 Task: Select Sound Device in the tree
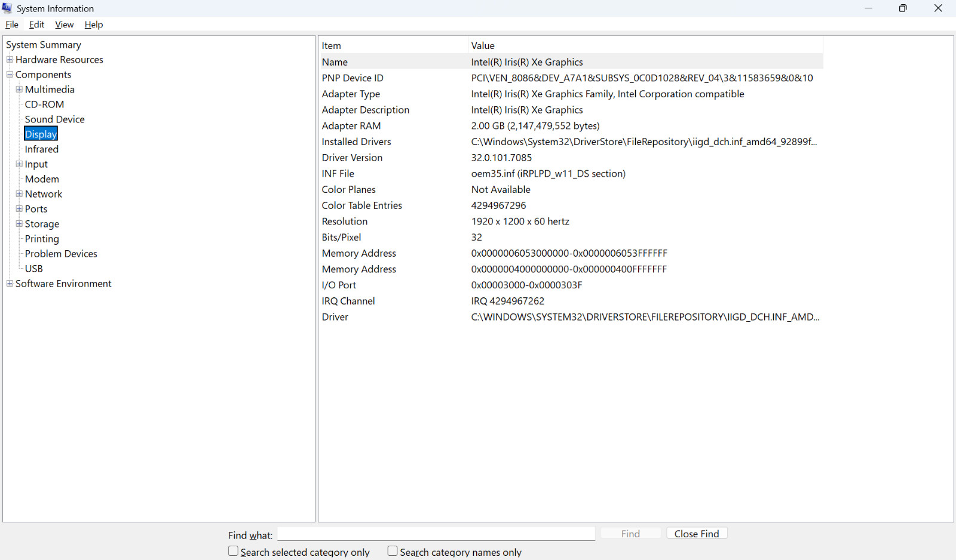click(x=55, y=119)
